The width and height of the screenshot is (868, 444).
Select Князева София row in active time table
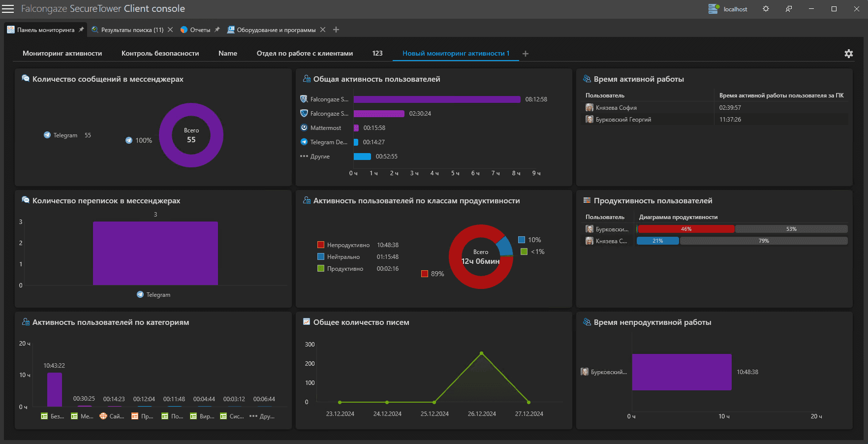point(616,108)
